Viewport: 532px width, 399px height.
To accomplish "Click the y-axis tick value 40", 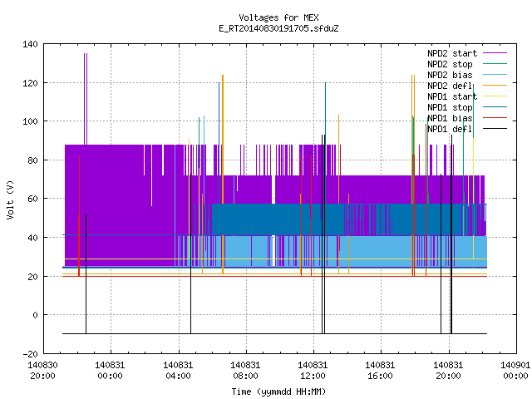I will [x=33, y=238].
